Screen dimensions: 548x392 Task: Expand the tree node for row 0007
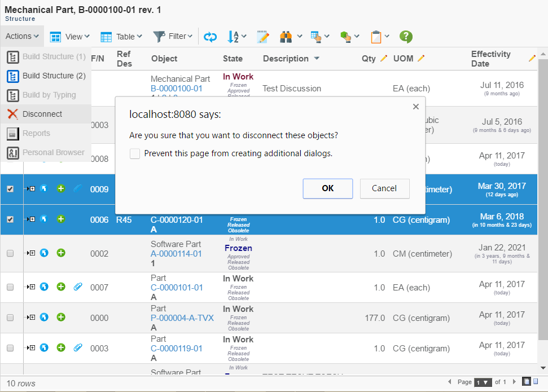pyautogui.click(x=31, y=287)
